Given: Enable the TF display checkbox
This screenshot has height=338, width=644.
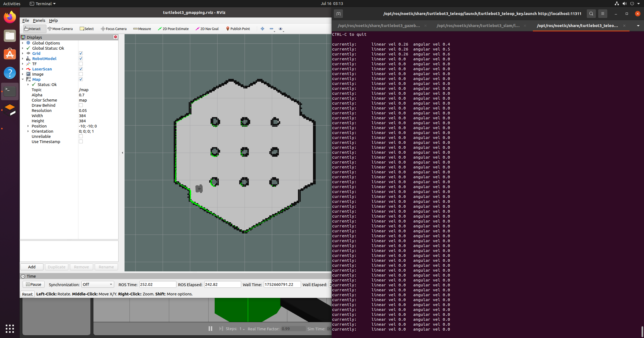Looking at the screenshot, I should pos(81,64).
